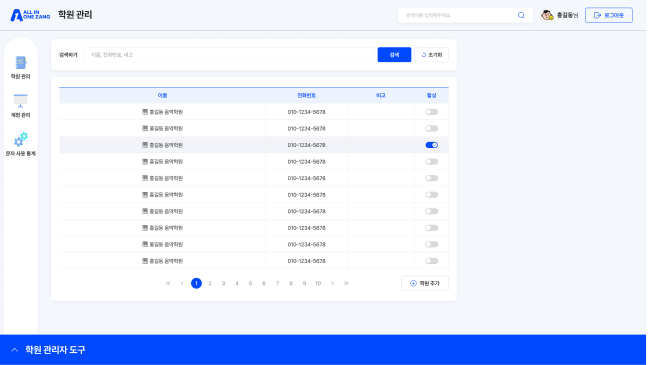The height and width of the screenshot is (365, 649).
Task: Click the 전화번호 column header
Action: click(306, 96)
